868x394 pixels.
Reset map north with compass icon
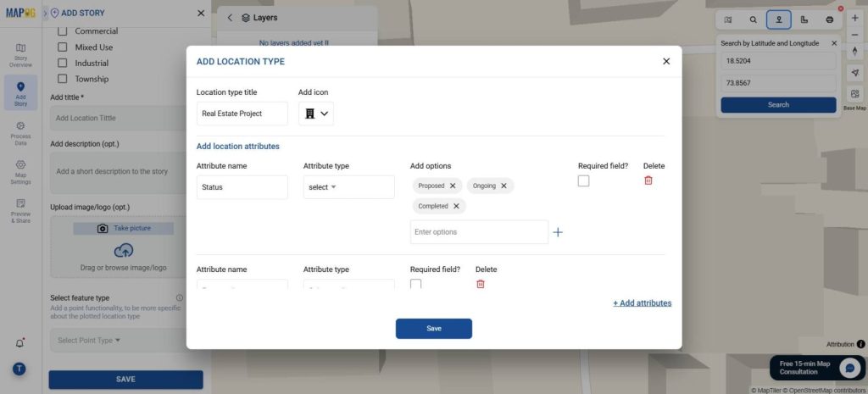[855, 52]
